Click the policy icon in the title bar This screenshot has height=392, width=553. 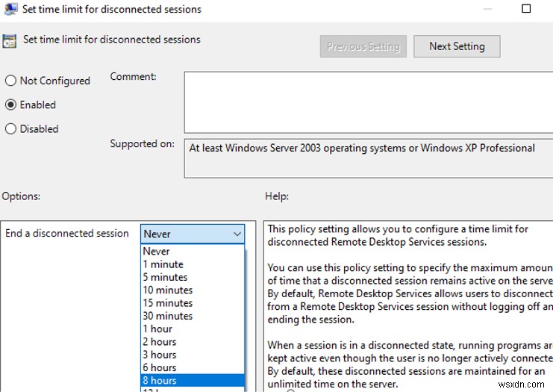(x=10, y=10)
